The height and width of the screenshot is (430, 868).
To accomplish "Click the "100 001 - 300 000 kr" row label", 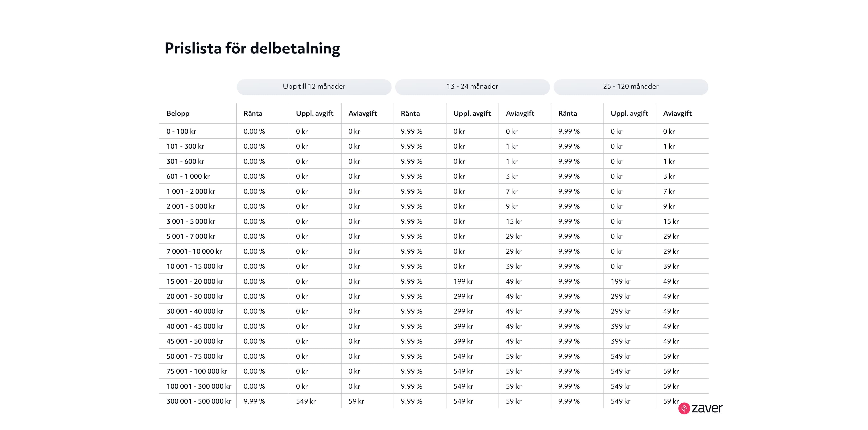I will click(199, 386).
